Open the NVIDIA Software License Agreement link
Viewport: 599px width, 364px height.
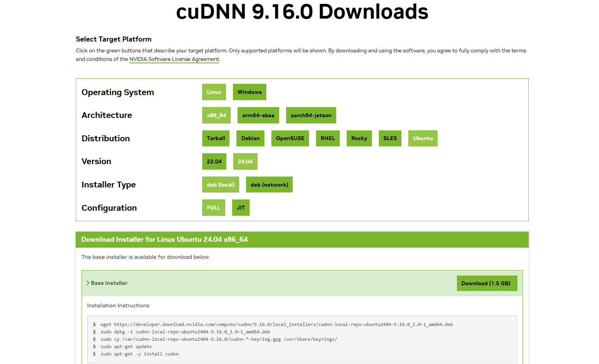[x=174, y=59]
